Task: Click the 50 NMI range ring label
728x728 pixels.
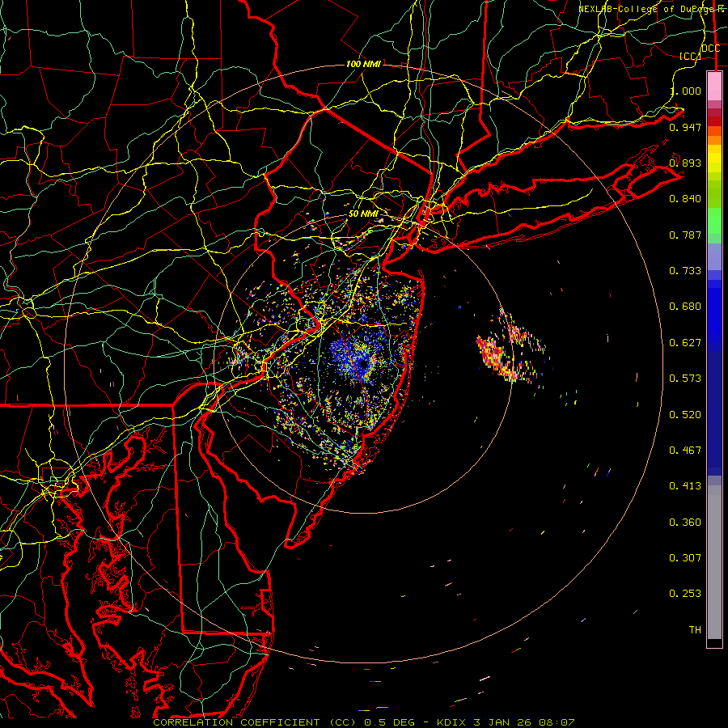Action: [x=363, y=214]
